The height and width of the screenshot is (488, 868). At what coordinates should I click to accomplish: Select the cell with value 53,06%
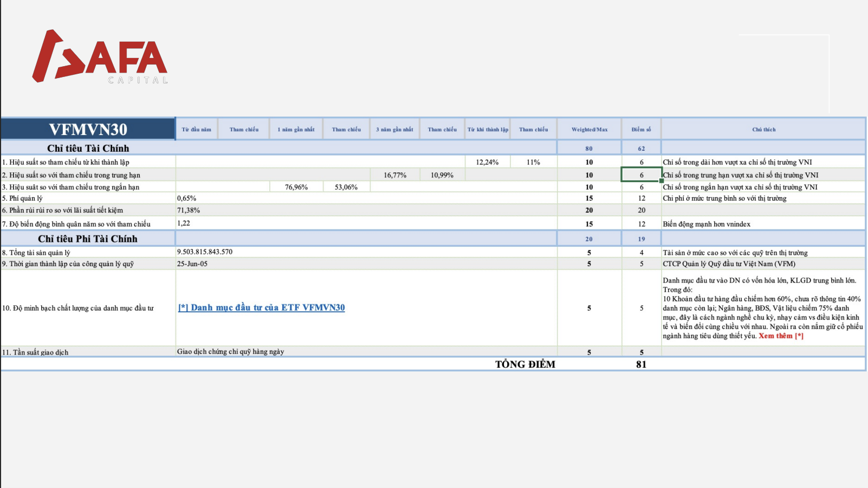[346, 187]
